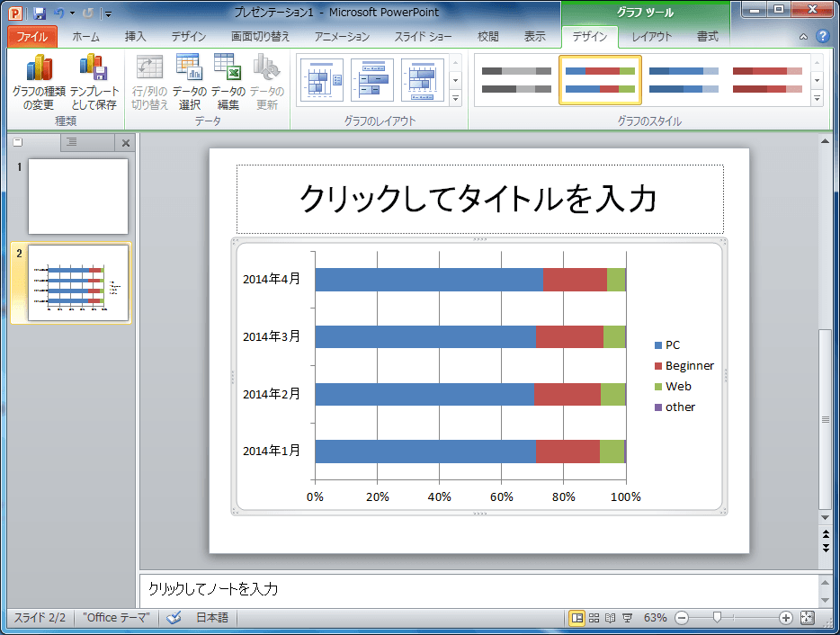The width and height of the screenshot is (840, 635).
Task: Start Slide Show view from status bar
Action: 627,618
